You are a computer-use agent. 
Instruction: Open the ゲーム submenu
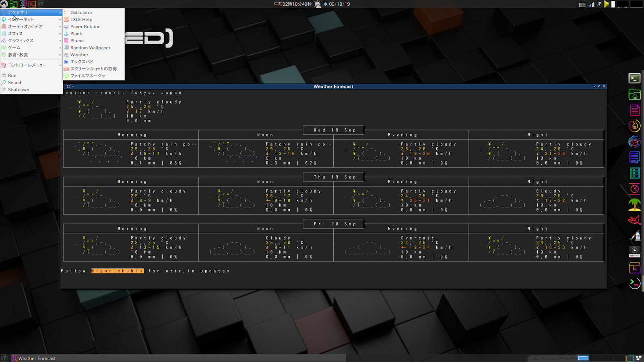click(x=31, y=47)
